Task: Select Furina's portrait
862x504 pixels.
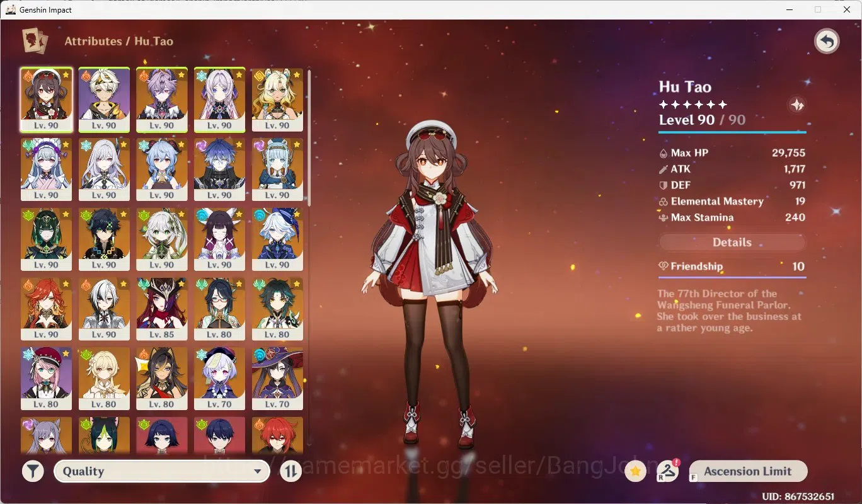Action: pyautogui.click(x=278, y=239)
